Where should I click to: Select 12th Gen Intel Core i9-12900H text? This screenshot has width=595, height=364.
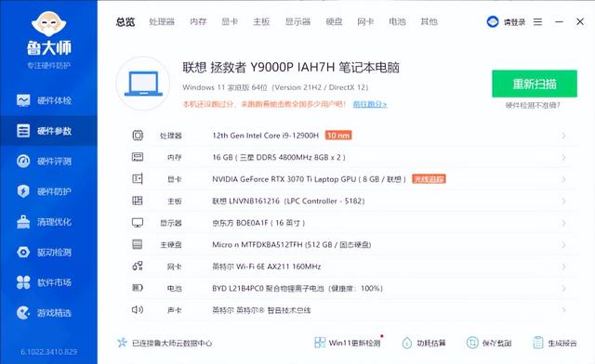266,136
